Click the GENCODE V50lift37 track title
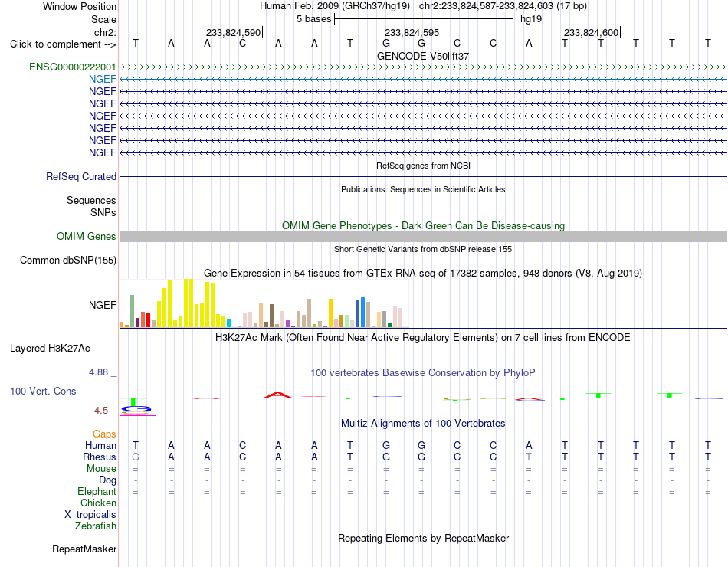This screenshot has width=728, height=567. [423, 56]
